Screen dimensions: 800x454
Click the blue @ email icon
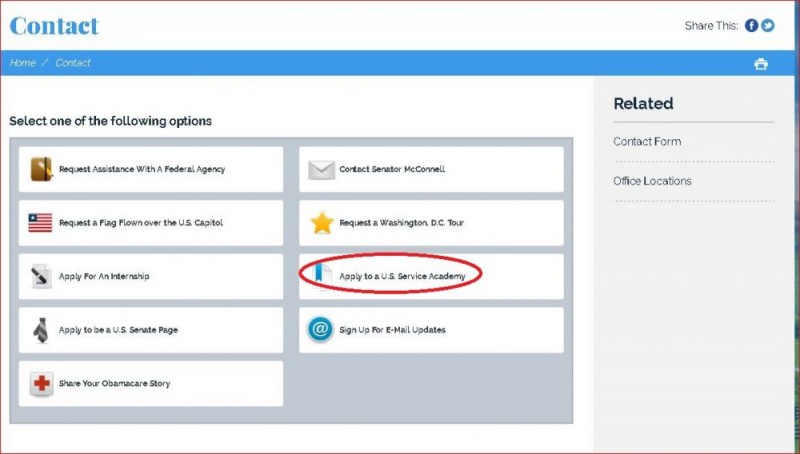[321, 330]
